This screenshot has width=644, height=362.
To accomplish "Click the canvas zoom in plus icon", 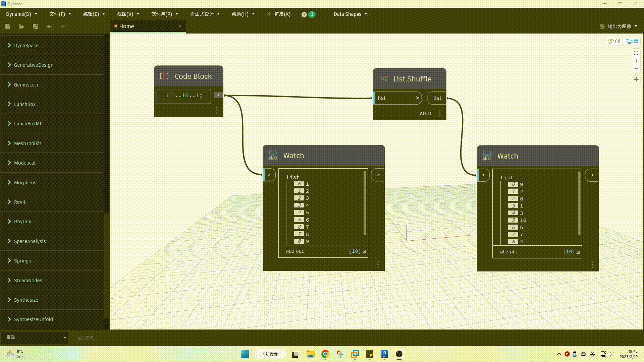I will click(x=636, y=61).
